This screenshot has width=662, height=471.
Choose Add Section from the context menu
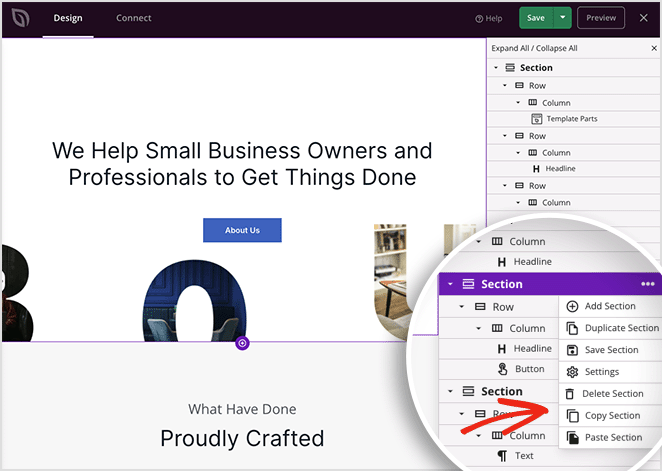point(610,306)
